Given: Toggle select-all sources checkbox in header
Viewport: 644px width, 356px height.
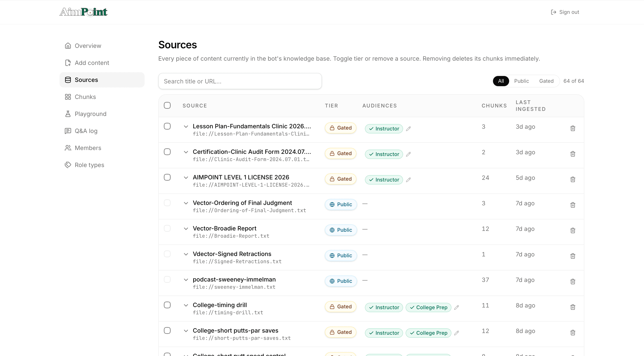Looking at the screenshot, I should [167, 105].
